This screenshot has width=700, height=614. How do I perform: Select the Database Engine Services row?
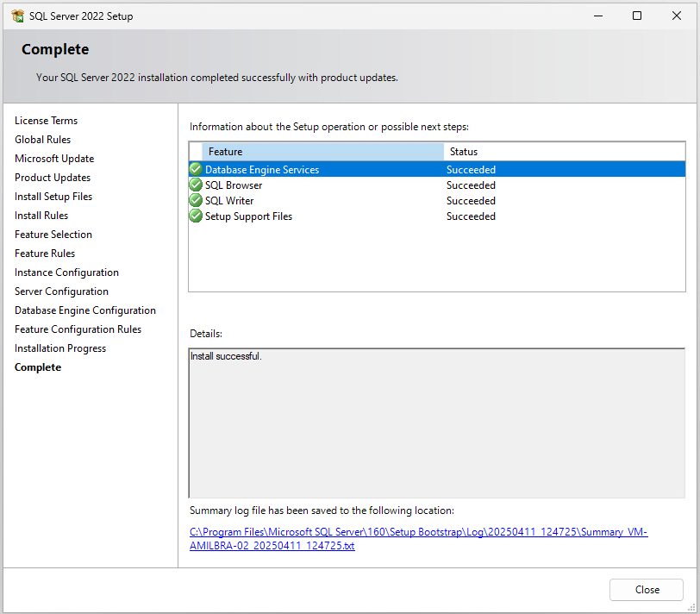262,170
